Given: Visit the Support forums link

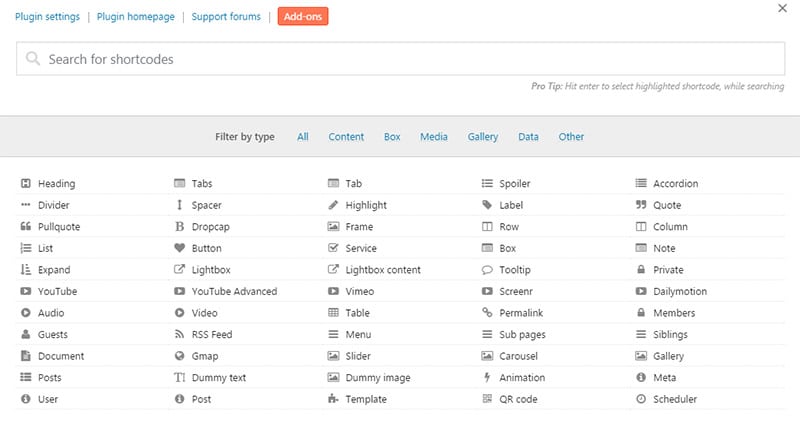Looking at the screenshot, I should (227, 17).
